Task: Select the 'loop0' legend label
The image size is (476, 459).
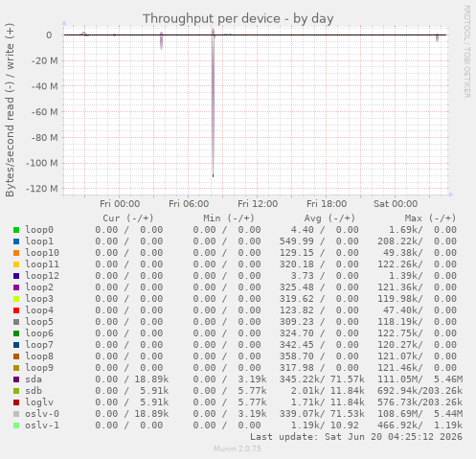Action: pos(39,230)
